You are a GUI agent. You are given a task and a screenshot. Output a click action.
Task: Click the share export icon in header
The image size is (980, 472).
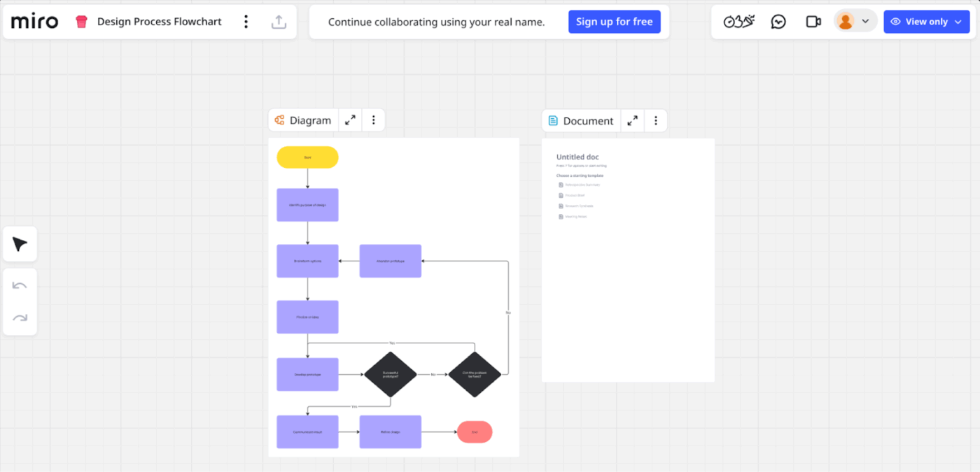pyautogui.click(x=278, y=22)
